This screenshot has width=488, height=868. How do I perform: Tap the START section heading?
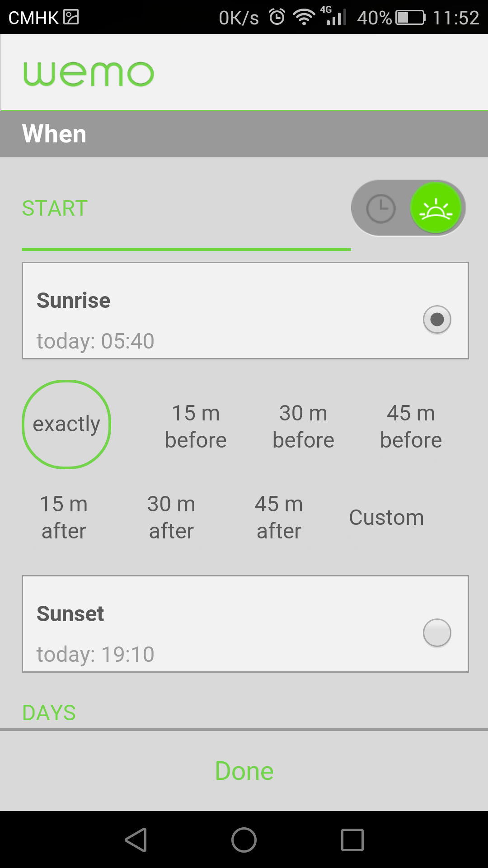tap(55, 208)
